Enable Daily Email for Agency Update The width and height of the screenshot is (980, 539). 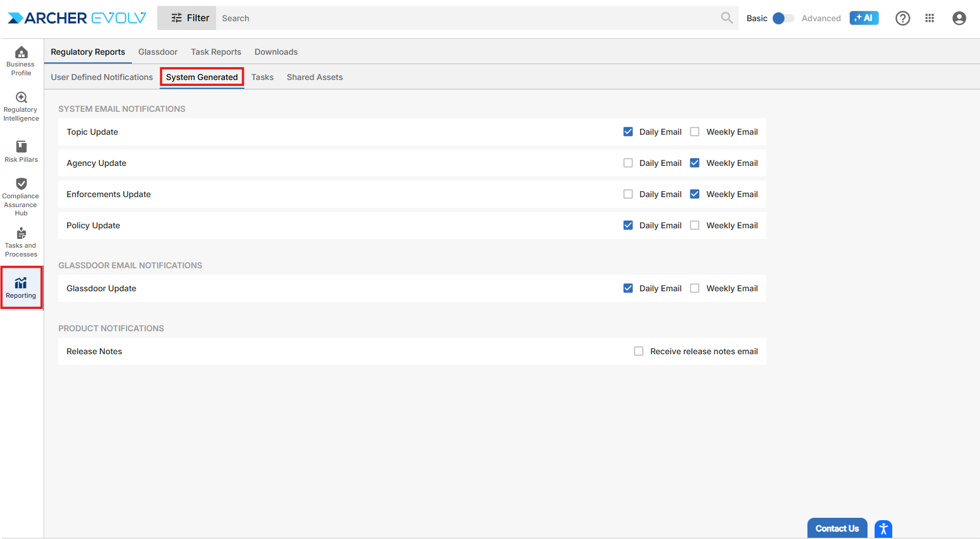[628, 163]
